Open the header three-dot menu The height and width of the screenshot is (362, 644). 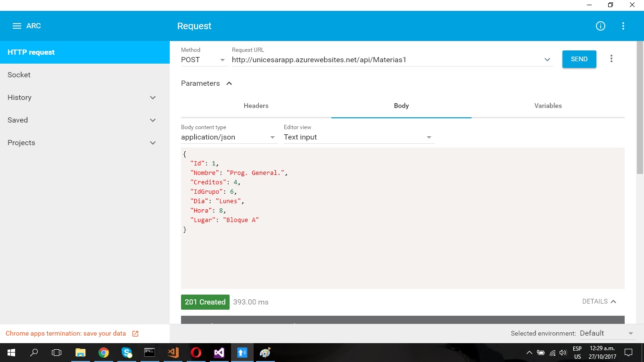pos(623,26)
